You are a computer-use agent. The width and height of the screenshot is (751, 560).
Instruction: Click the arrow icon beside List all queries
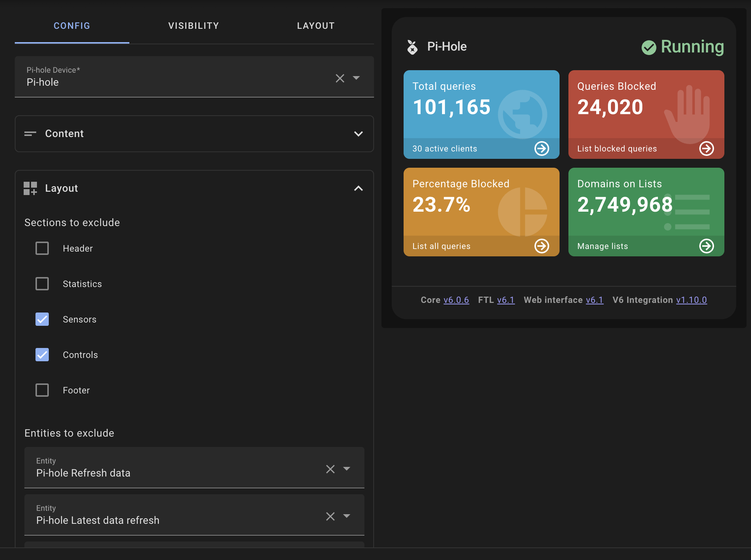[x=542, y=246]
